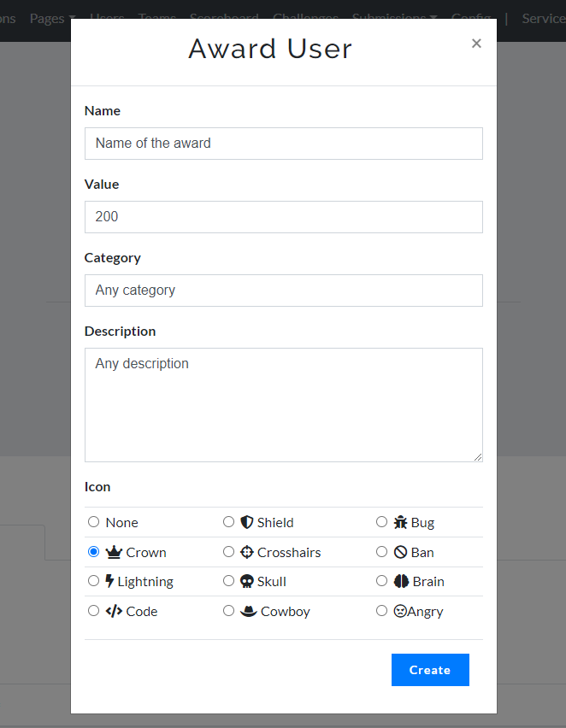Focus the award Name input field
The height and width of the screenshot is (728, 566).
coord(283,144)
